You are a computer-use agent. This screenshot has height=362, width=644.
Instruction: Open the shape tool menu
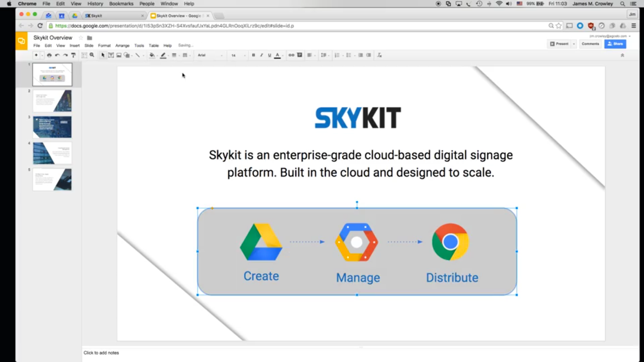[128, 55]
